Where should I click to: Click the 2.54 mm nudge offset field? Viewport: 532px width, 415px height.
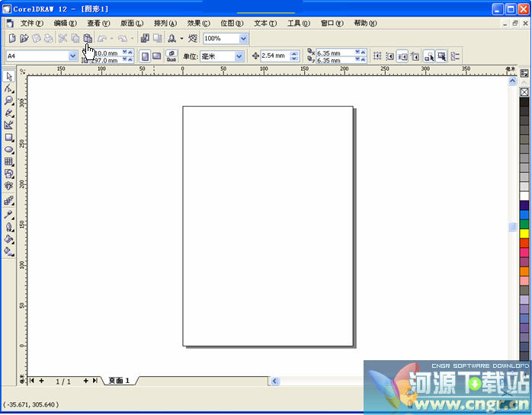click(274, 56)
